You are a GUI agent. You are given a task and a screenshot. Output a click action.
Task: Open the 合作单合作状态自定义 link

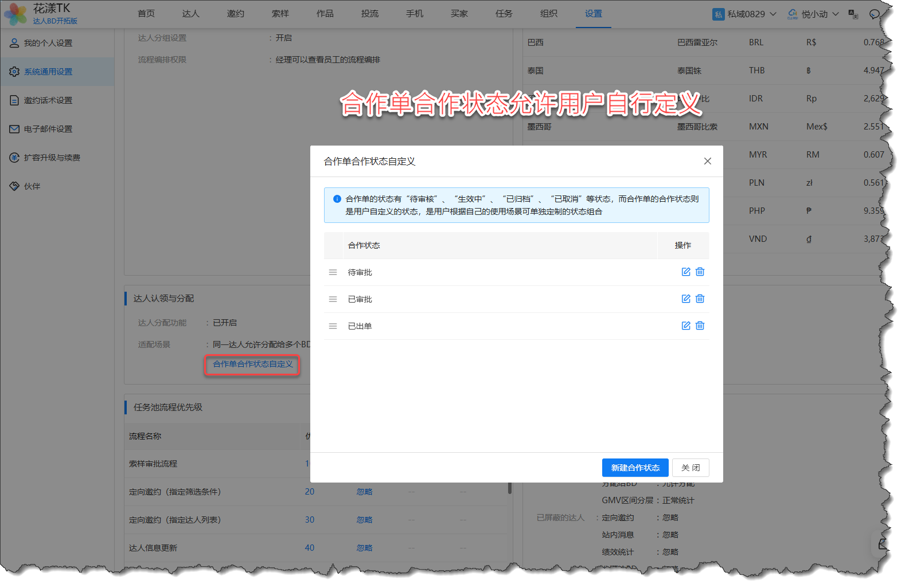click(253, 364)
